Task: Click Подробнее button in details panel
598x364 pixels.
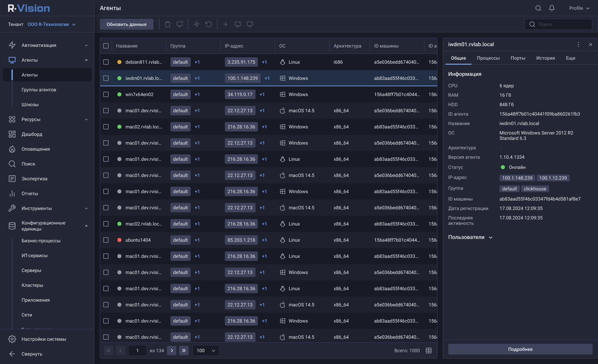Action: 520,349
